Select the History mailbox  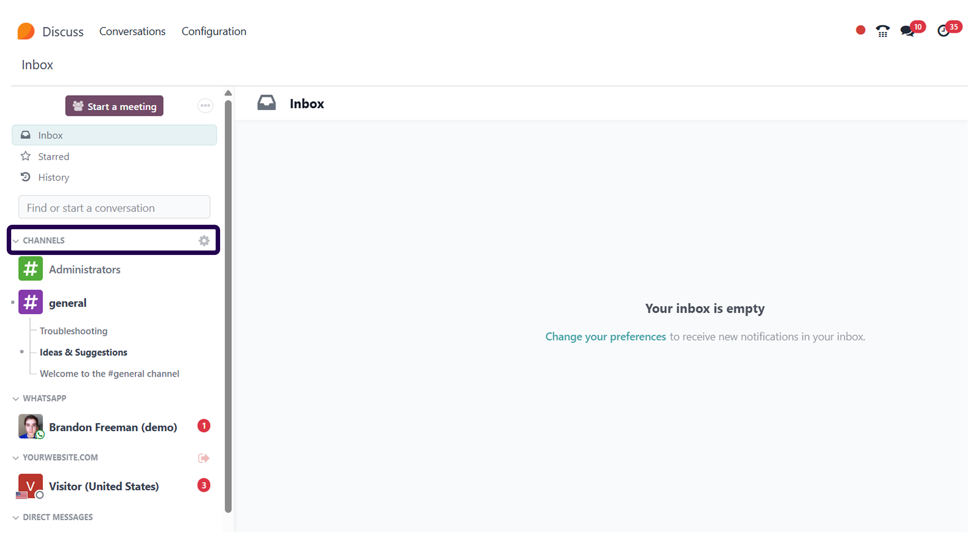tap(114, 177)
